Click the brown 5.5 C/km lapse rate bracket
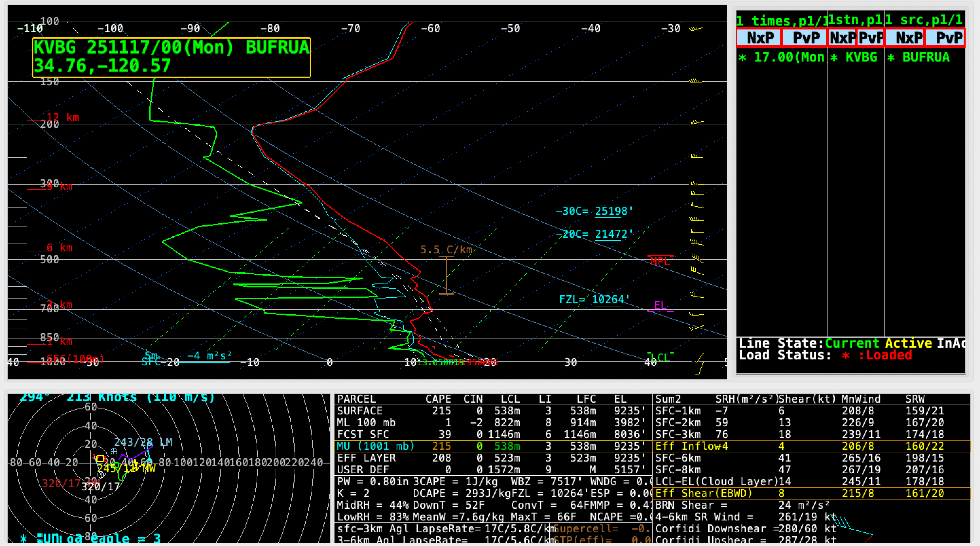The width and height of the screenshot is (980, 546). pos(446,275)
